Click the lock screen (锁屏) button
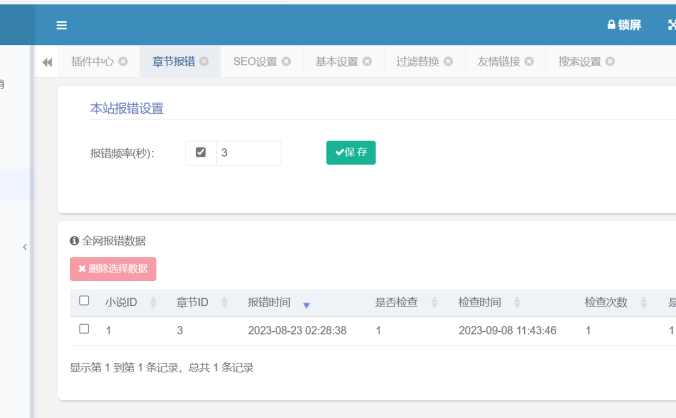This screenshot has width=676, height=418. [624, 25]
